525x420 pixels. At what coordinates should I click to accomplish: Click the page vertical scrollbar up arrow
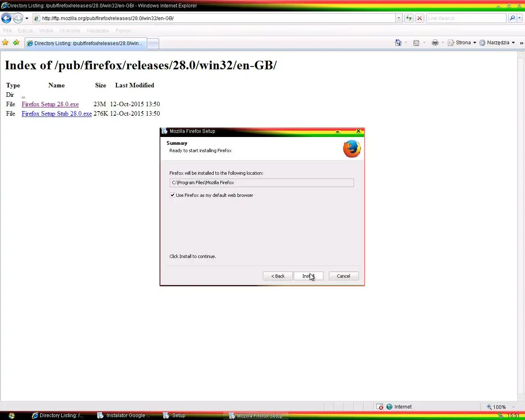pyautogui.click(x=521, y=55)
